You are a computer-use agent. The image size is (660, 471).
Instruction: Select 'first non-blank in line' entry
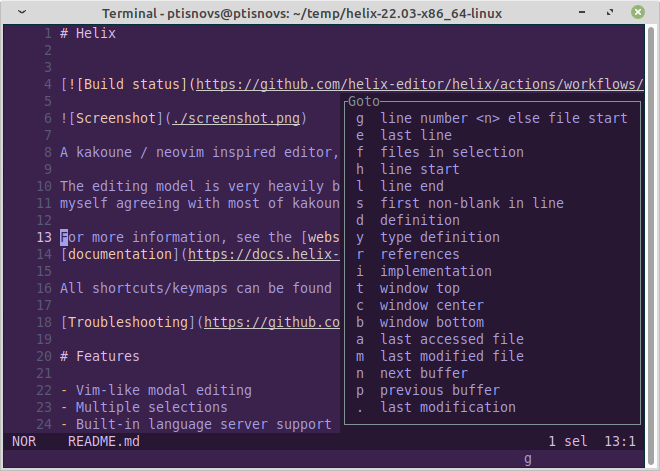point(460,203)
